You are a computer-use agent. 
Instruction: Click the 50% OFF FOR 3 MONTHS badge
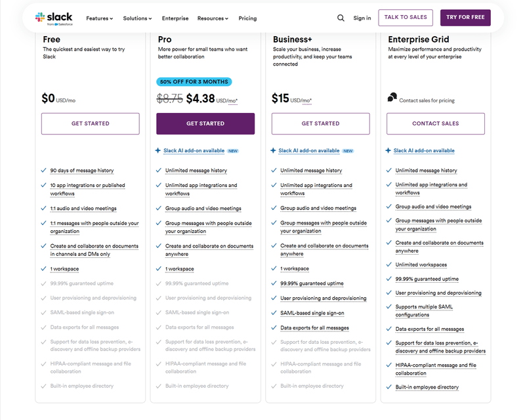(194, 81)
